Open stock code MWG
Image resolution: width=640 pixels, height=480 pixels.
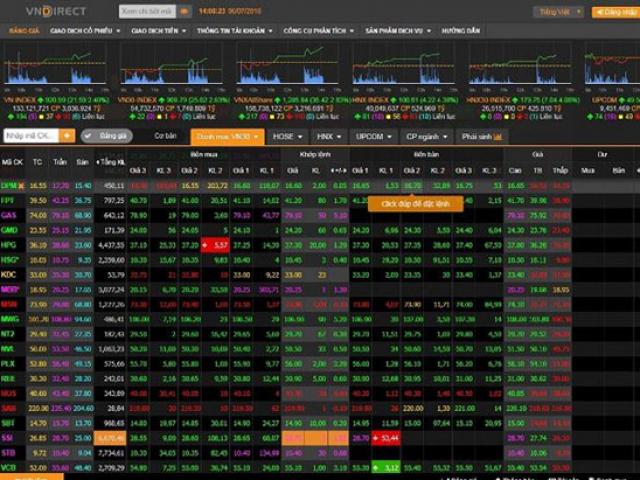click(10, 319)
